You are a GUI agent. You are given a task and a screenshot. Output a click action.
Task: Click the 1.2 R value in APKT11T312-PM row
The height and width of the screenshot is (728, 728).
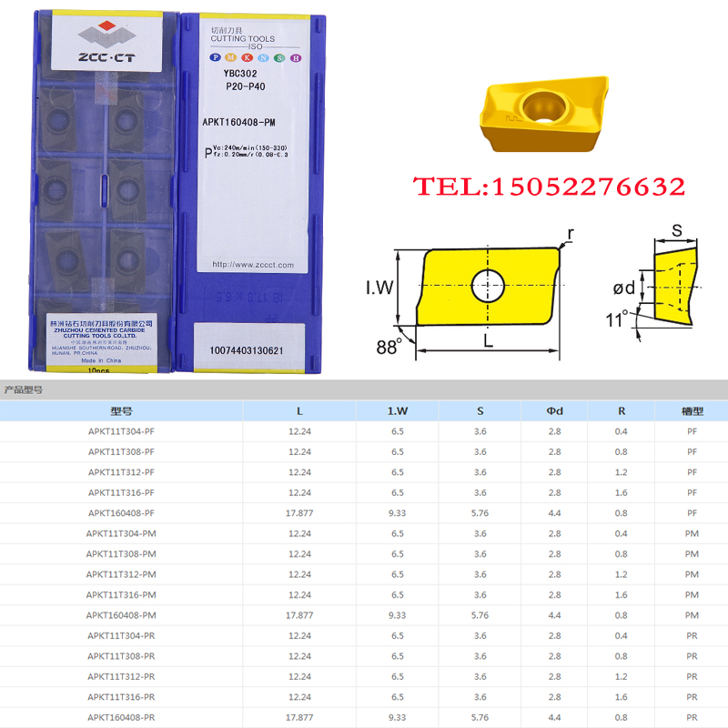pyautogui.click(x=622, y=574)
